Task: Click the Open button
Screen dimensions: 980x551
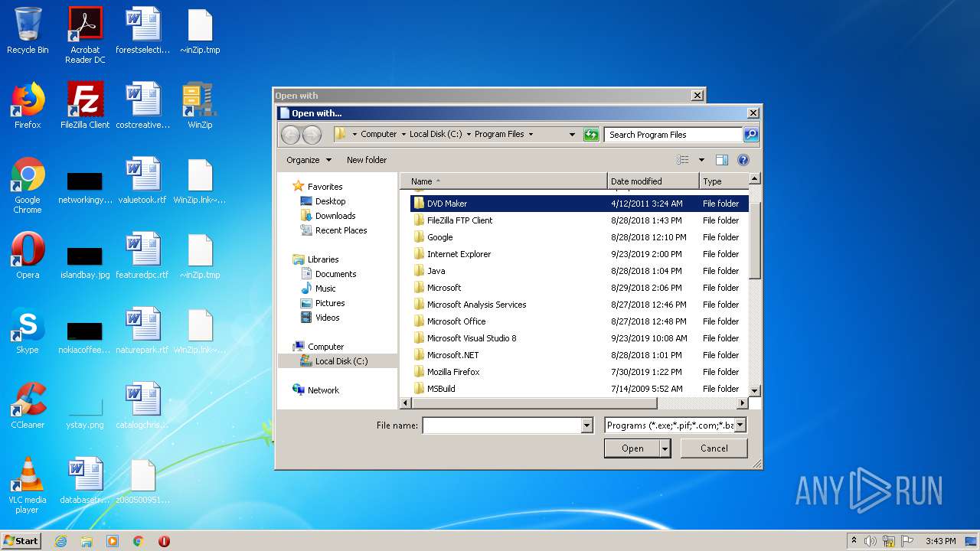Action: point(632,448)
